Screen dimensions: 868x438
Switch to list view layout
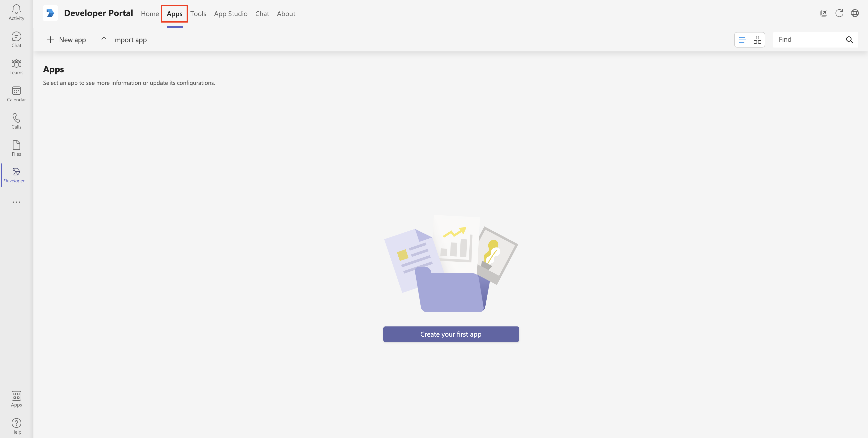(742, 39)
